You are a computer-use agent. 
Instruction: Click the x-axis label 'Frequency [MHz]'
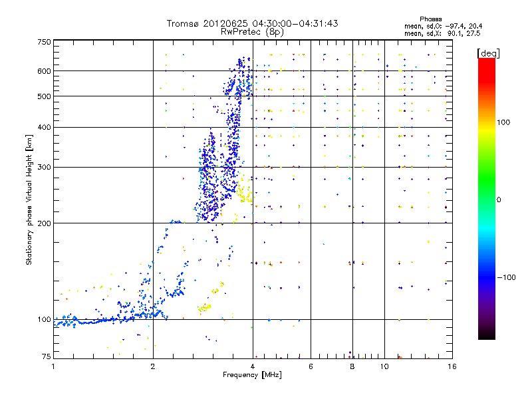coord(252,375)
